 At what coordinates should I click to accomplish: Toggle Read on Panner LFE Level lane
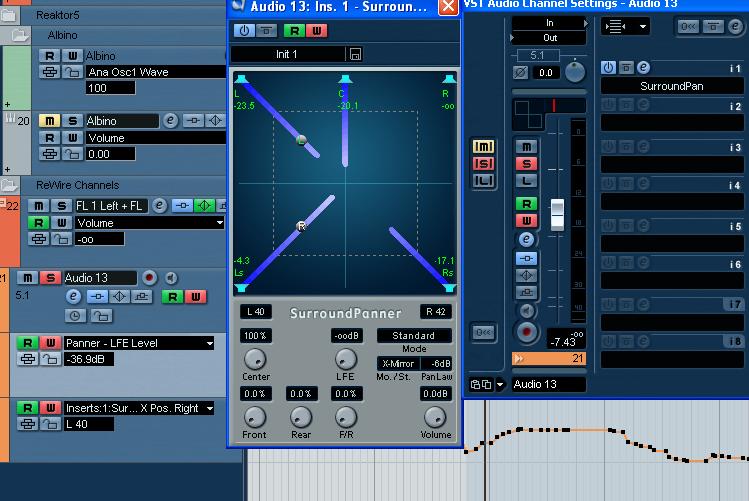coord(27,343)
